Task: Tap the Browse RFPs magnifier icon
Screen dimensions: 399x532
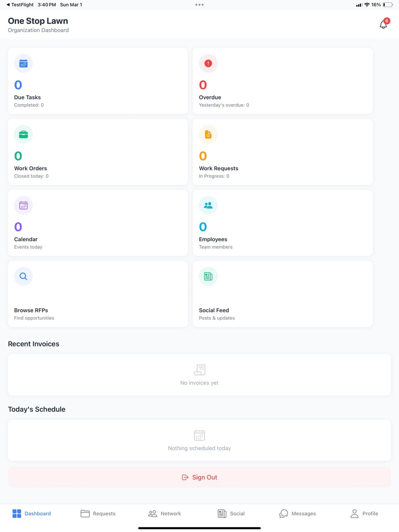Action: point(23,276)
